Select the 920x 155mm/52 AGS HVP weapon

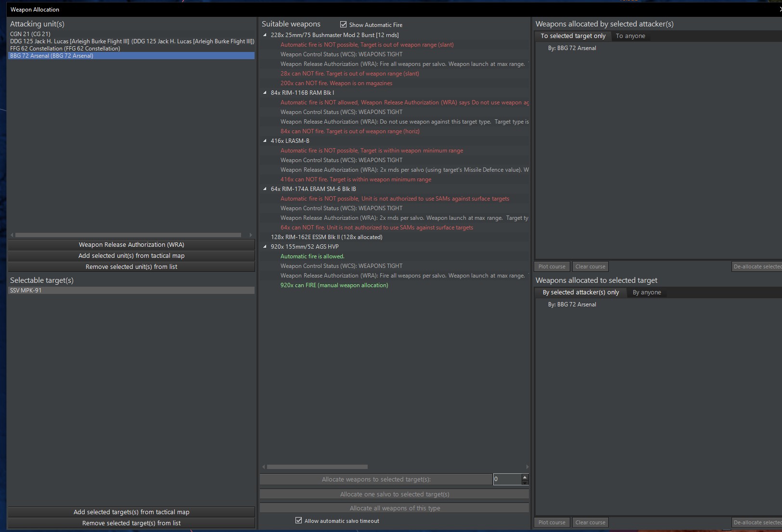coord(305,247)
